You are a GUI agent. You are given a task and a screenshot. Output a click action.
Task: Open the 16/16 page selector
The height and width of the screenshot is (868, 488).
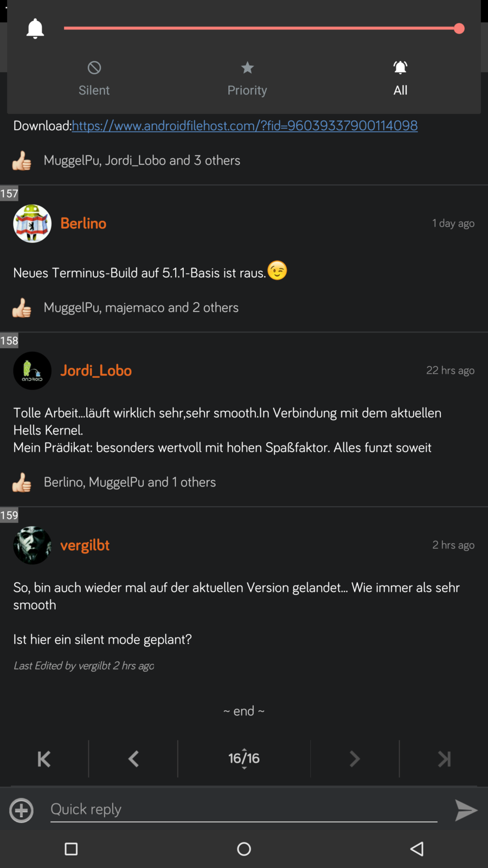click(x=244, y=758)
